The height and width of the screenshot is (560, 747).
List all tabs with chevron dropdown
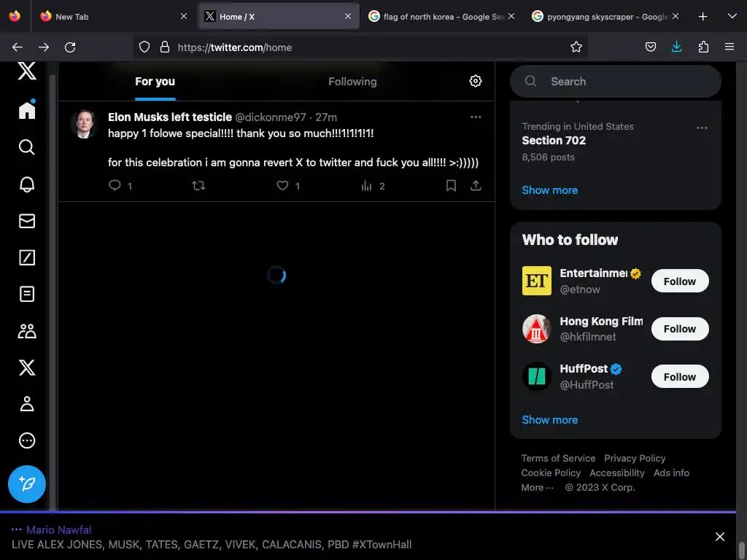tap(732, 16)
